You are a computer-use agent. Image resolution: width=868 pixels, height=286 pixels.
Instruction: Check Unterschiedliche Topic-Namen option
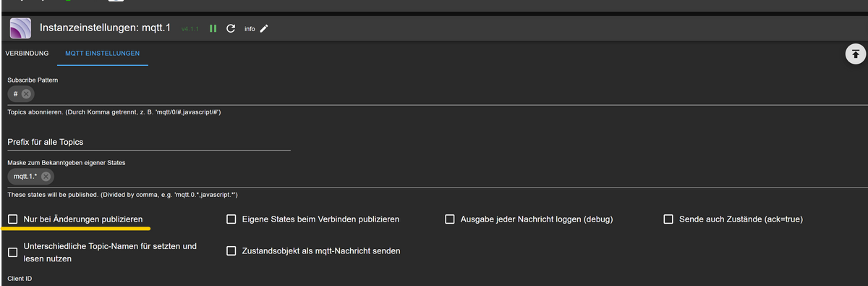(13, 252)
